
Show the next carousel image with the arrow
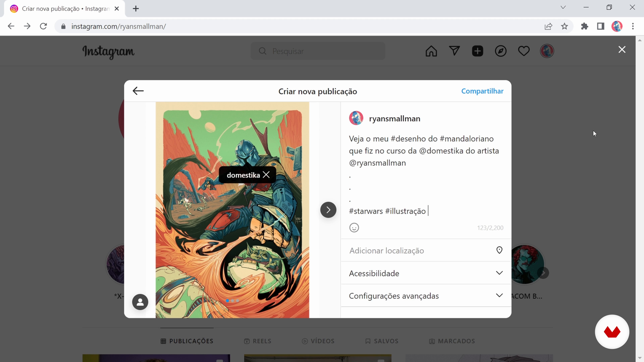point(328,210)
